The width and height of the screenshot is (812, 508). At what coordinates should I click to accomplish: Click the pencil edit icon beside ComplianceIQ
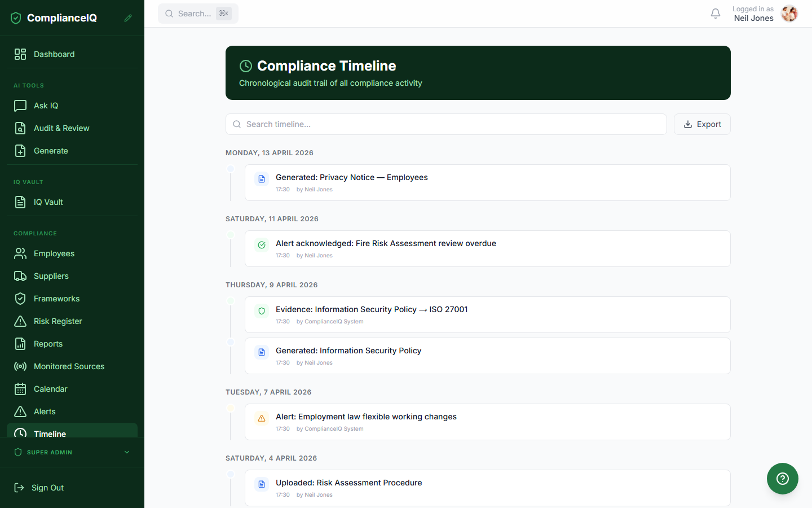click(128, 18)
